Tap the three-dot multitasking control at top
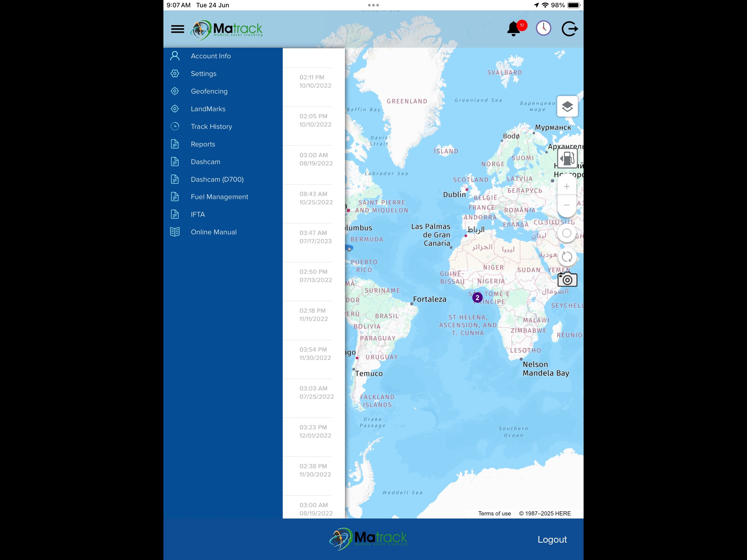 (x=373, y=5)
